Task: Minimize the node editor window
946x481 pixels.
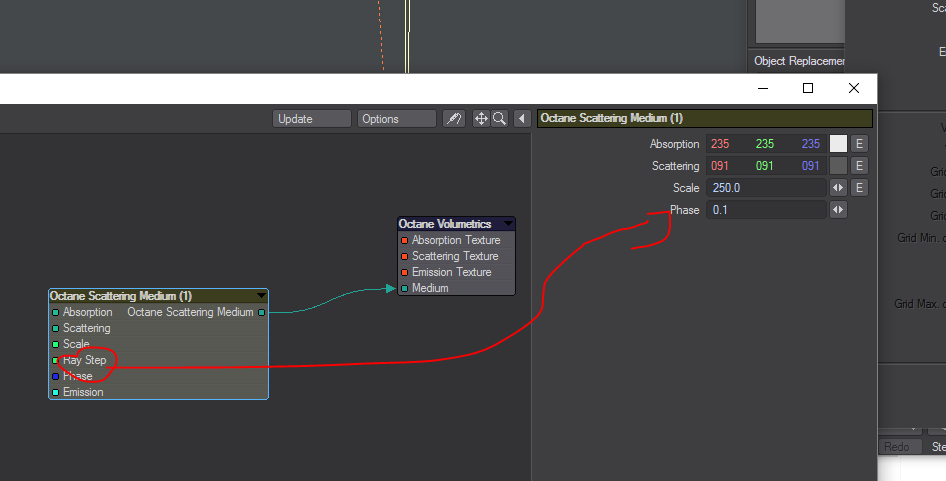Action: click(763, 88)
